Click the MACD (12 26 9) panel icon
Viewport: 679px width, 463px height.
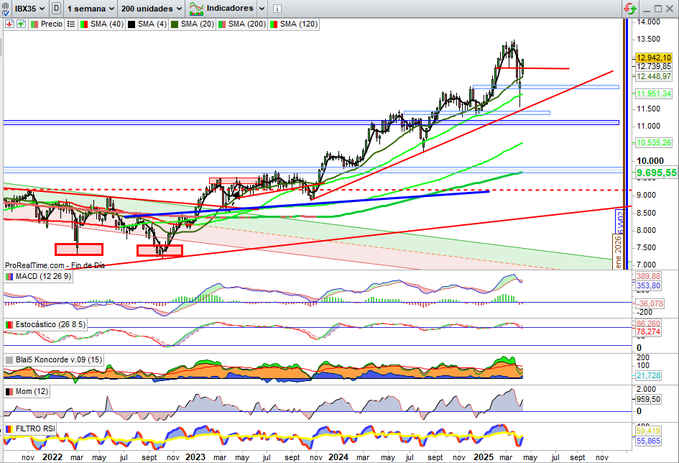(9, 276)
